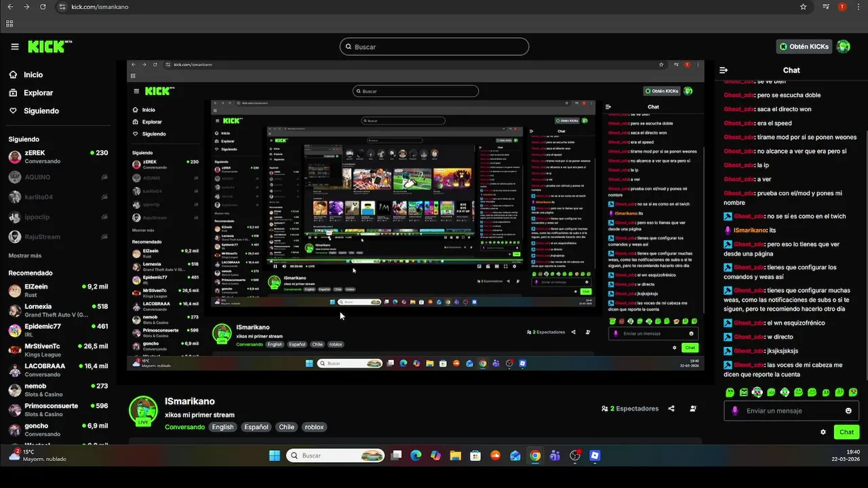
Task: Collapse the chat panel arrow icon
Action: pyautogui.click(x=724, y=70)
